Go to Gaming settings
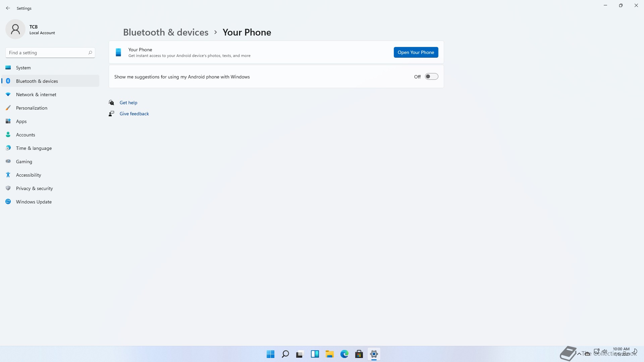The width and height of the screenshot is (644, 362). 50,161
